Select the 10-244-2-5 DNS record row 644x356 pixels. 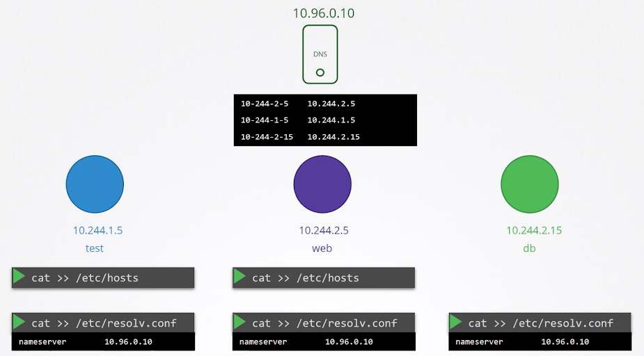click(325, 104)
